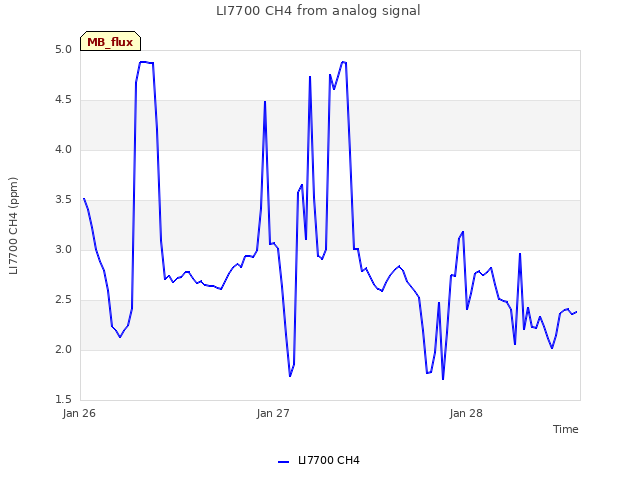Click the 4.0 y-axis tick label

click(63, 150)
